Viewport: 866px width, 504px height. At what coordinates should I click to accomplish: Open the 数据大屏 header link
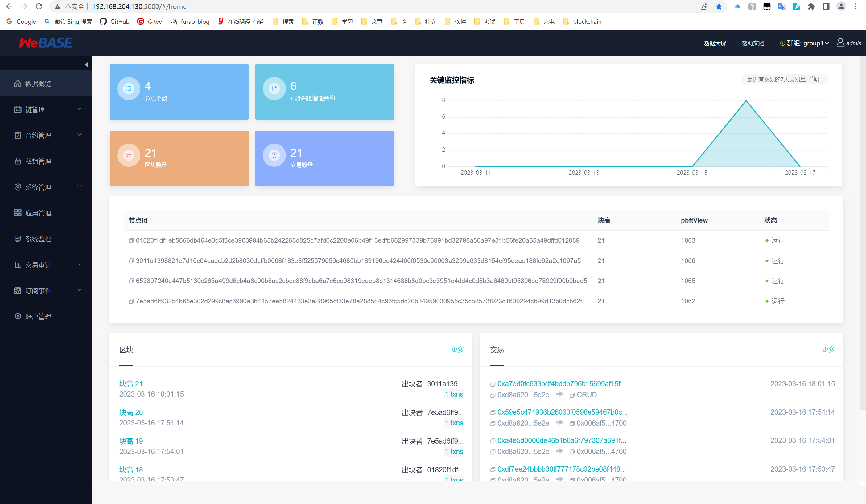[715, 43]
